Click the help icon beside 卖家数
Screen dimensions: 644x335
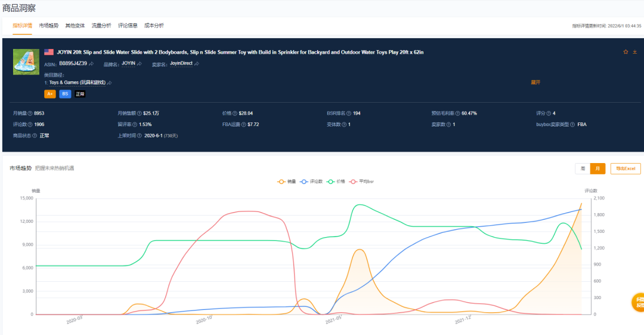click(448, 124)
